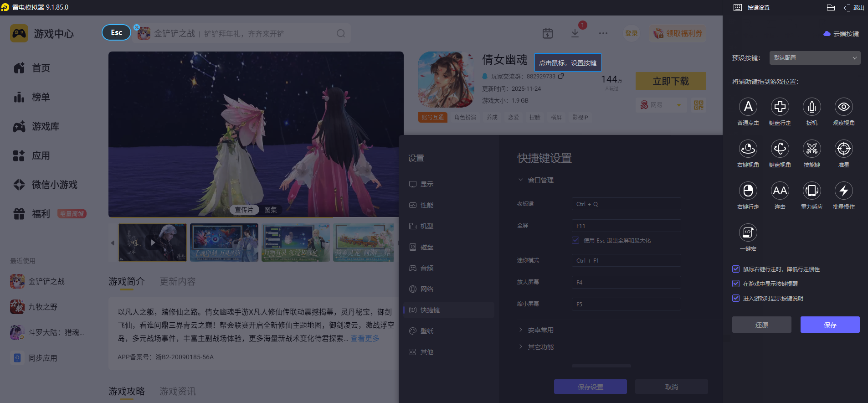The height and width of the screenshot is (403, 868).
Task: Click 保存设置 in the settings dialog
Action: (x=590, y=387)
